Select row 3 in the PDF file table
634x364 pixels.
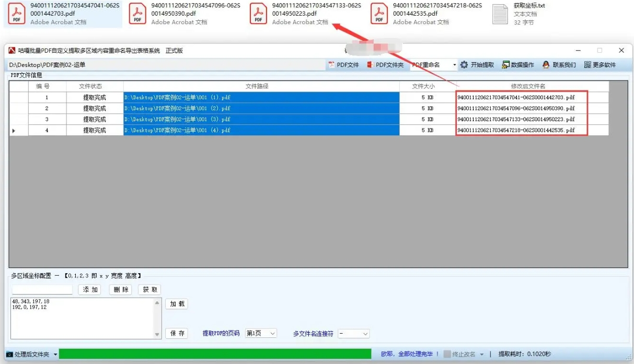(309, 119)
